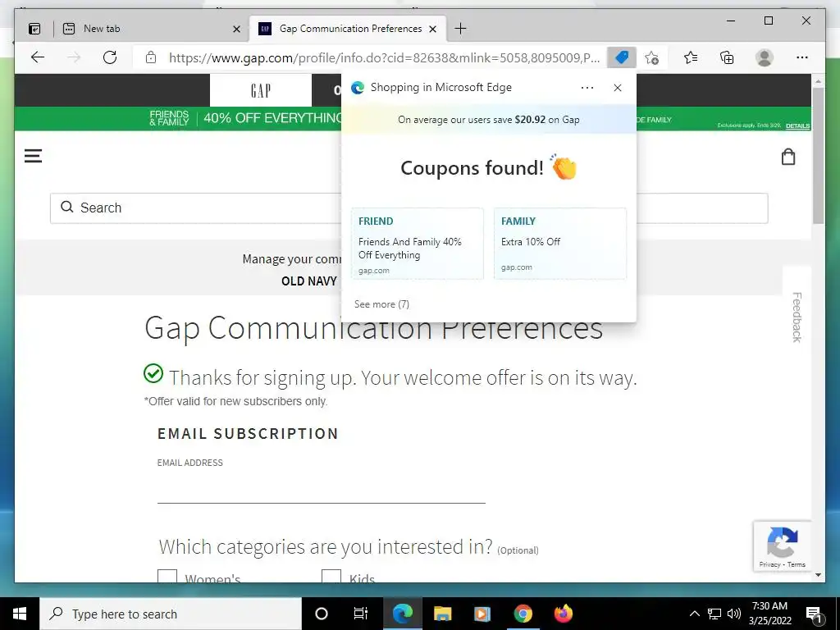Open Shopping panel more options

pyautogui.click(x=587, y=88)
